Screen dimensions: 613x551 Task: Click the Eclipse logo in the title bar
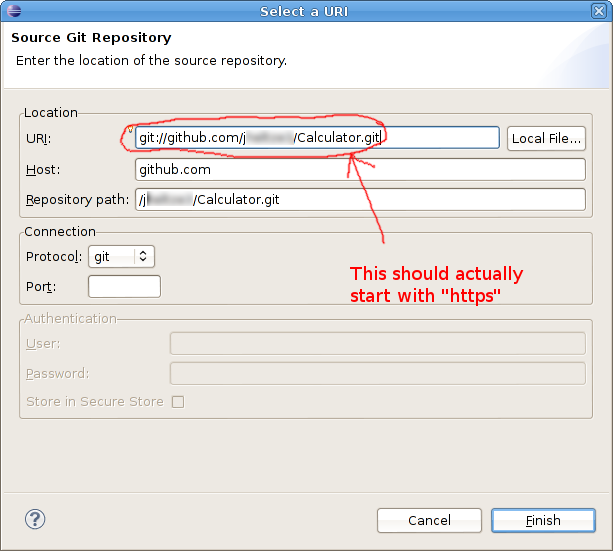[14, 11]
